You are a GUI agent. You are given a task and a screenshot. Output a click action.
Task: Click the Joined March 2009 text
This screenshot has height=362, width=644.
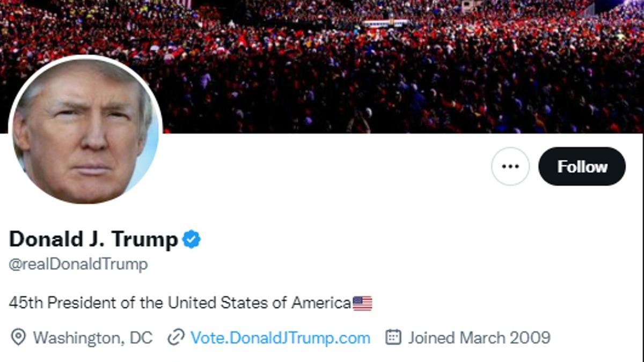coord(479,338)
